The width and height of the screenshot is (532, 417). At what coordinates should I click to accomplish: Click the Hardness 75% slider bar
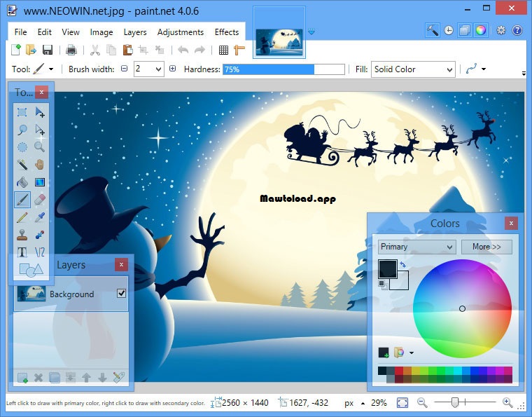coord(283,69)
